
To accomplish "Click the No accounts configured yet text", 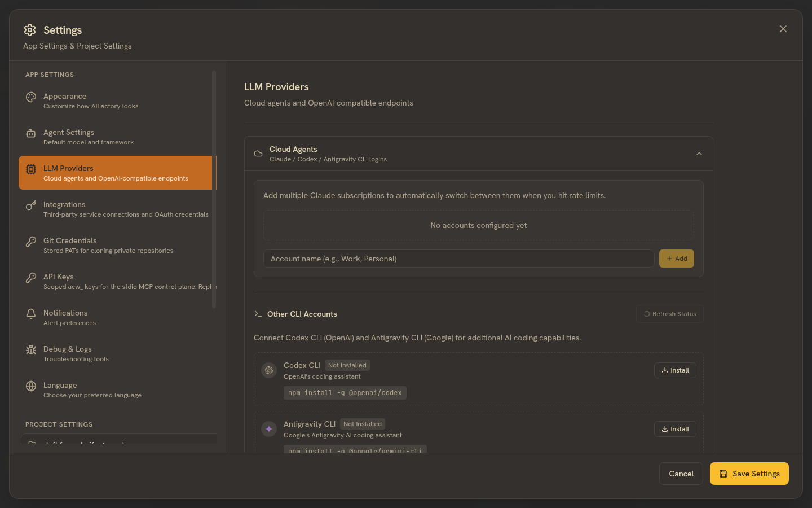I will pos(479,225).
